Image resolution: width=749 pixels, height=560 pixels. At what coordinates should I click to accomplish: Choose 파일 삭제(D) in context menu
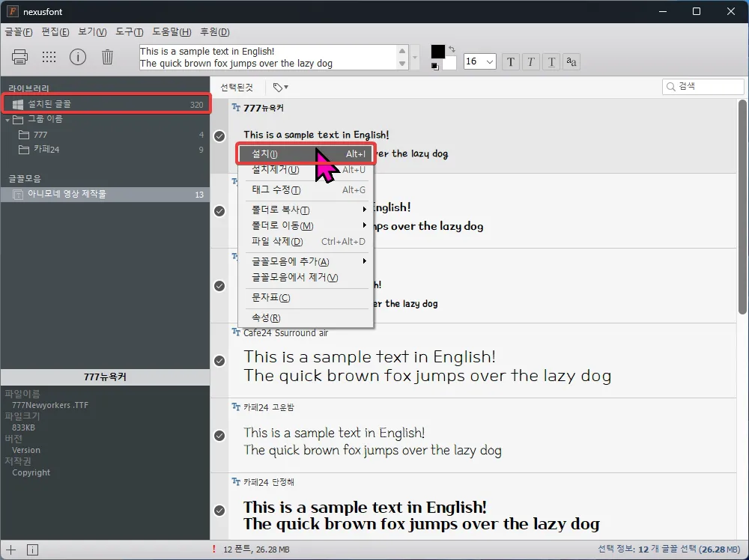306,242
